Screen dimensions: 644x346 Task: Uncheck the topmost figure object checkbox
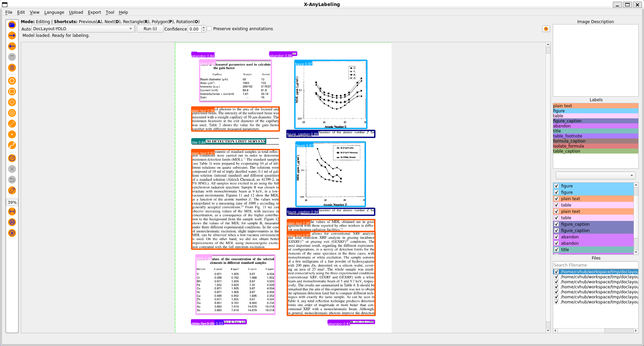556,186
